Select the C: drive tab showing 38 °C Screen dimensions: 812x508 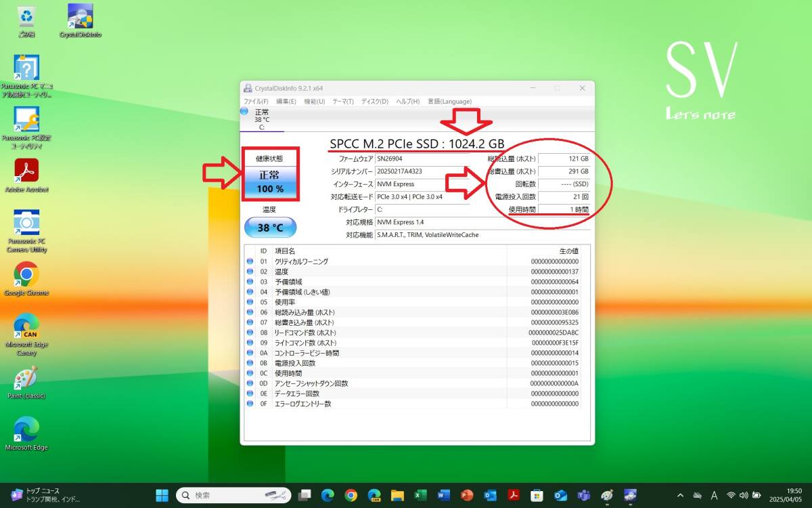(262, 119)
